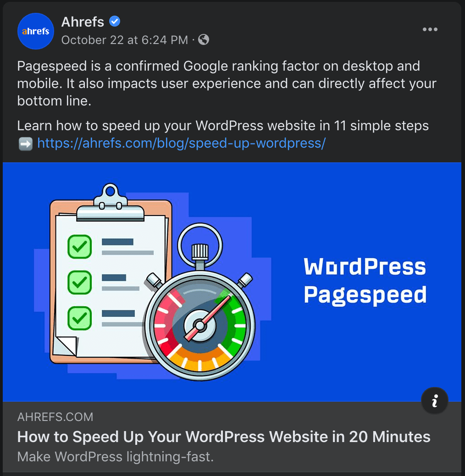Click the AHREFS.COM domain label
Viewport: 465px width, 476px height.
(x=55, y=417)
